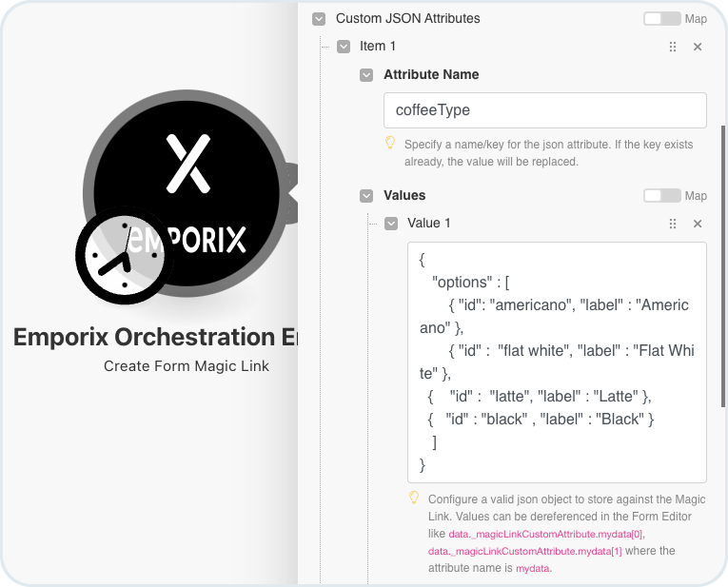Click the 'data._magicLinkCustomAttribute.mydata[1]' code text

[x=524, y=551]
